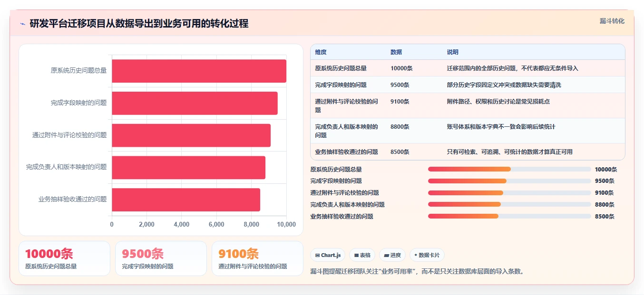Click the 数据 column header

pos(396,52)
